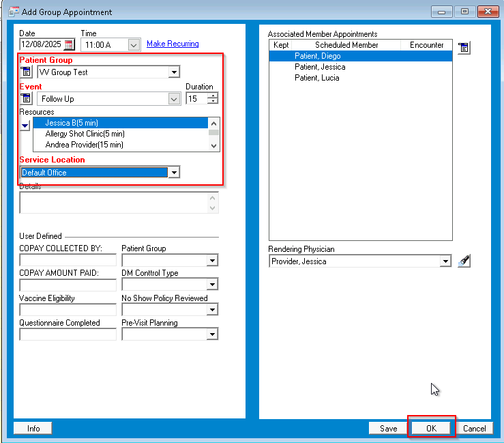The height and width of the screenshot is (443, 504).
Task: Open the No Show Policy Reviewed dropdown
Action: tap(212, 310)
